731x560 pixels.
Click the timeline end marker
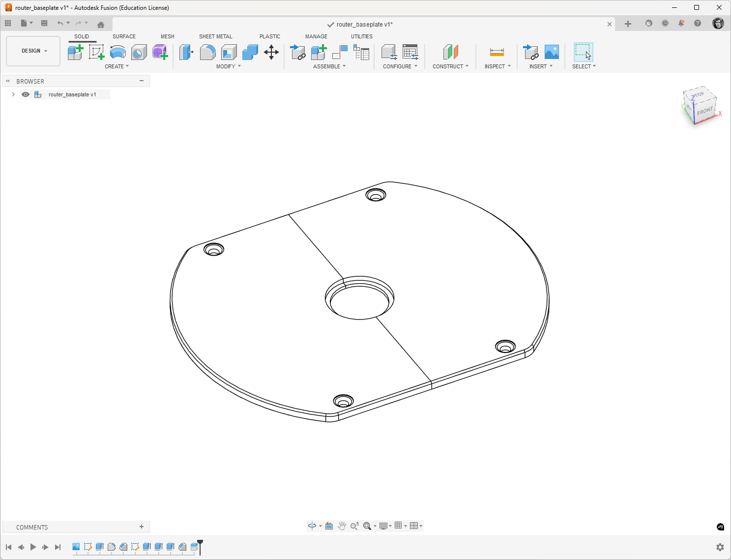200,547
